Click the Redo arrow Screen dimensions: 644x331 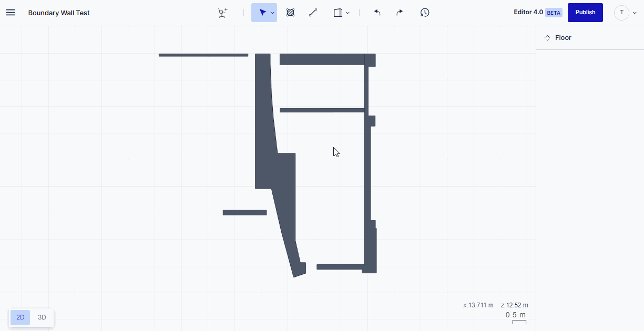(399, 12)
